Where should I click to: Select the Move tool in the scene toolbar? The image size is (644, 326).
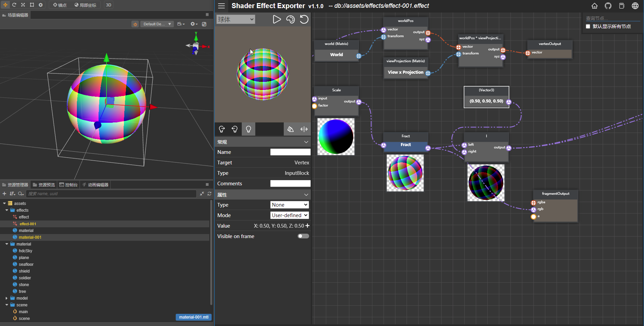point(5,5)
